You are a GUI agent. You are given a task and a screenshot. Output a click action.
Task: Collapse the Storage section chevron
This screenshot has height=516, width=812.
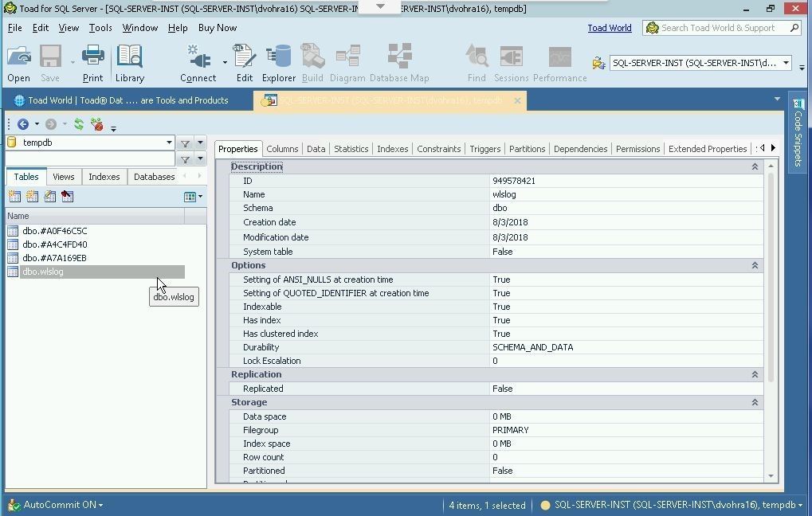(755, 403)
